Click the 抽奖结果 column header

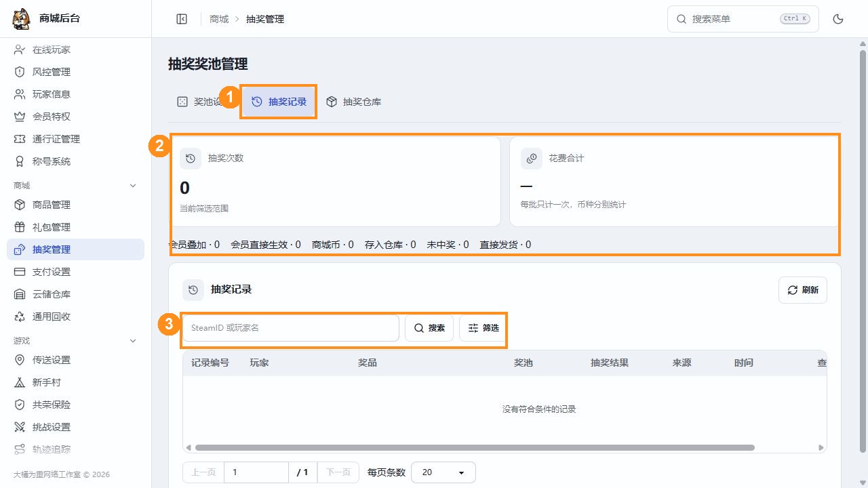pos(610,363)
